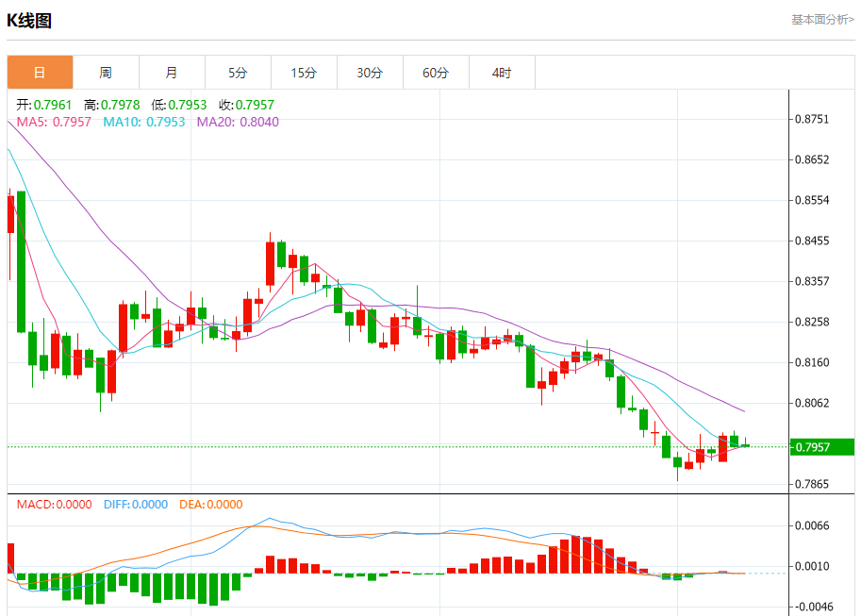Screen dimensions: 861x616
Task: Click the 收:0.7957 closing price value
Action: (x=246, y=105)
